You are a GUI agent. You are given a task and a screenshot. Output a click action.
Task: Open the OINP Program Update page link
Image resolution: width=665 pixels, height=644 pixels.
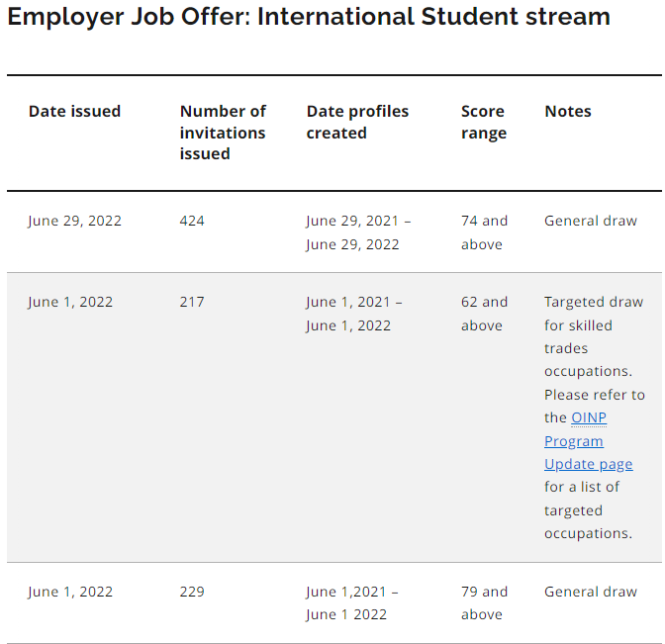[588, 441]
